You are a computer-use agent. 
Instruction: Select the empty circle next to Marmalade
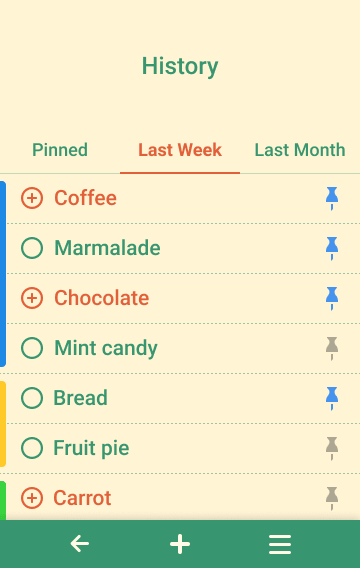pyautogui.click(x=32, y=248)
